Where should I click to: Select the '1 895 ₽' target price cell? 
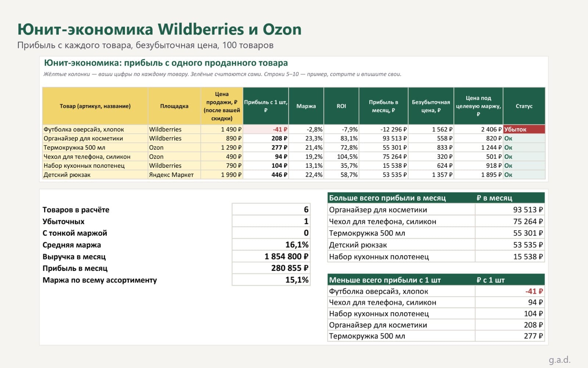click(478, 175)
